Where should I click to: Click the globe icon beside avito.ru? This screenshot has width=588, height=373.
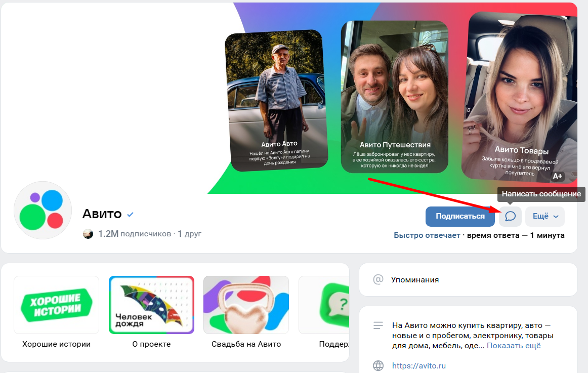pos(377,365)
